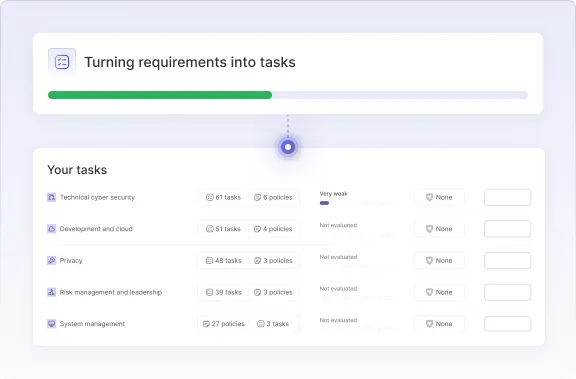The image size is (576, 379).
Task: Open the Privacy theme
Action: tap(71, 260)
